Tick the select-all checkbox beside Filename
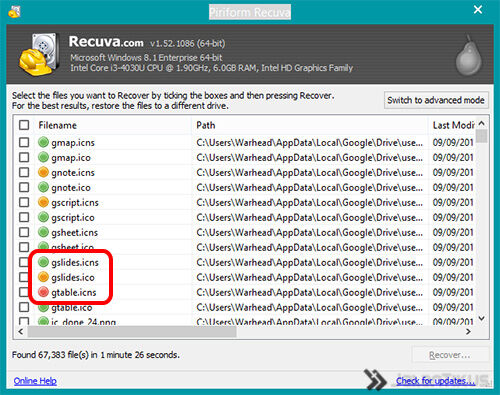 tap(24, 125)
